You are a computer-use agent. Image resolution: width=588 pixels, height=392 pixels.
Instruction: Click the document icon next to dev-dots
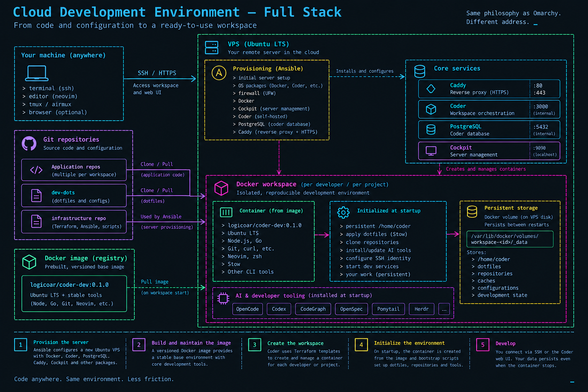point(36,196)
